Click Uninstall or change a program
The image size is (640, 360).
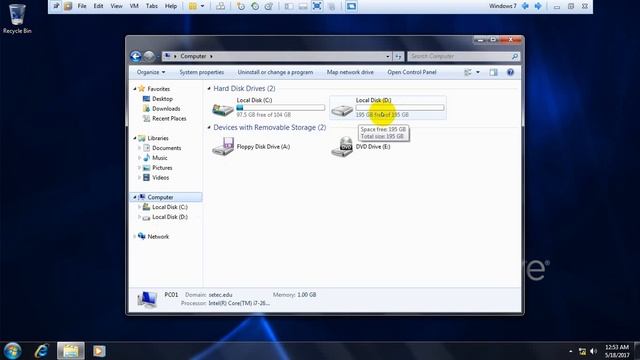[275, 72]
